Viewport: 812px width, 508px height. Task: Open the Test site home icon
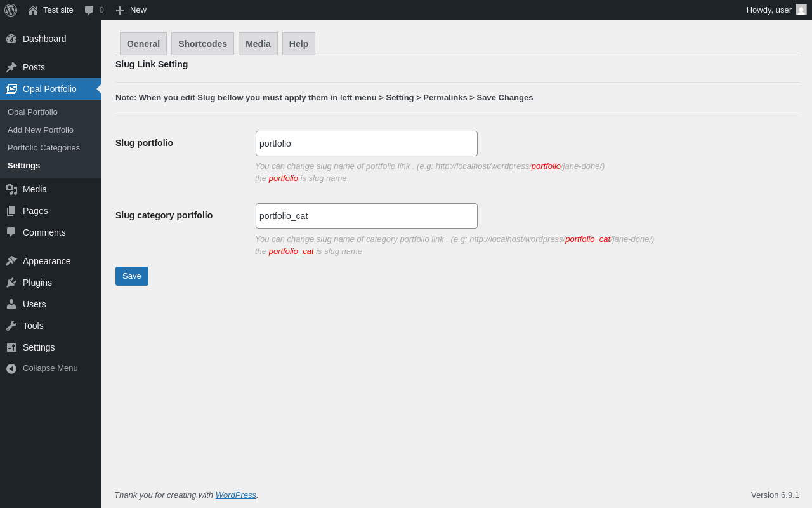pyautogui.click(x=33, y=10)
